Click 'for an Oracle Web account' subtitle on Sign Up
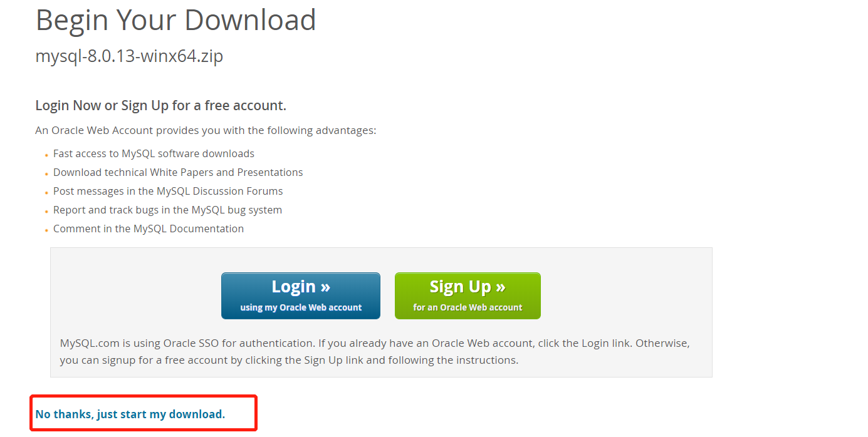Screen dimensions: 868x437 click(x=468, y=307)
